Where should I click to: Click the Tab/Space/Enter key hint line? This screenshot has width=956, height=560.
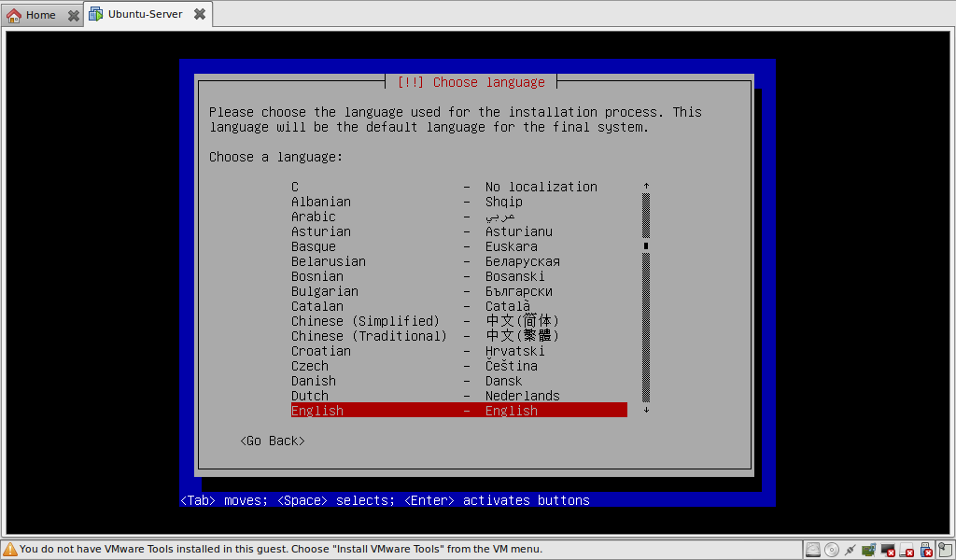tap(386, 500)
